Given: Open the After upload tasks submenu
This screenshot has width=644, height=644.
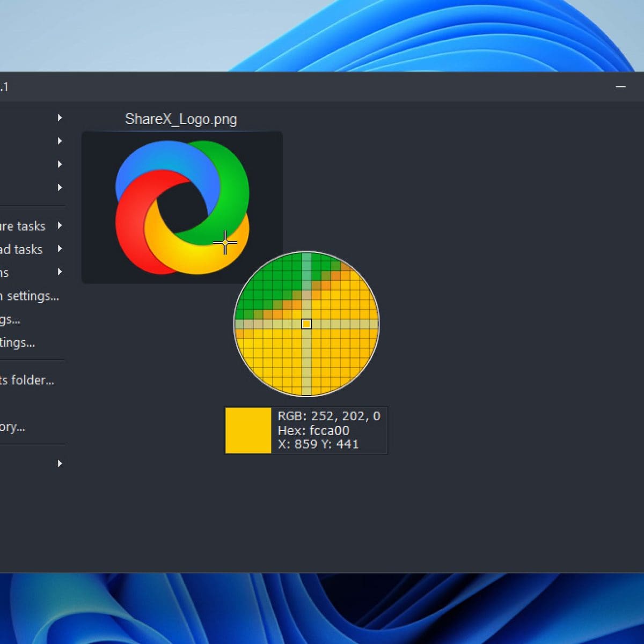Looking at the screenshot, I should 32,249.
